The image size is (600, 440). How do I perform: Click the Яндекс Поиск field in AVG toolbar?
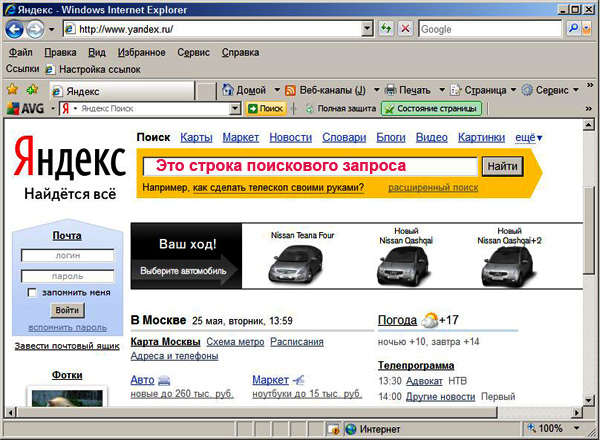[149, 109]
